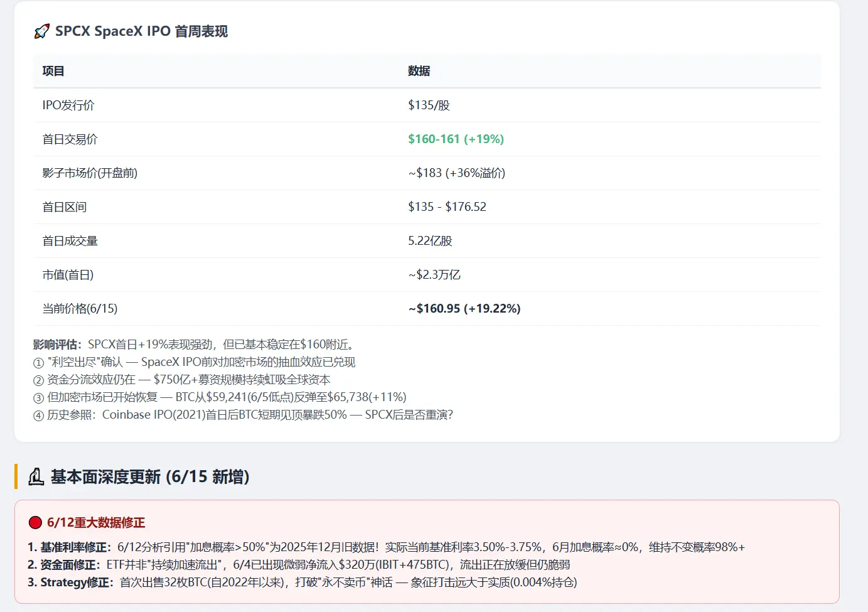Image resolution: width=868 pixels, height=612 pixels.
Task: Click item 3 Strategy修正 line
Action: coord(302,582)
